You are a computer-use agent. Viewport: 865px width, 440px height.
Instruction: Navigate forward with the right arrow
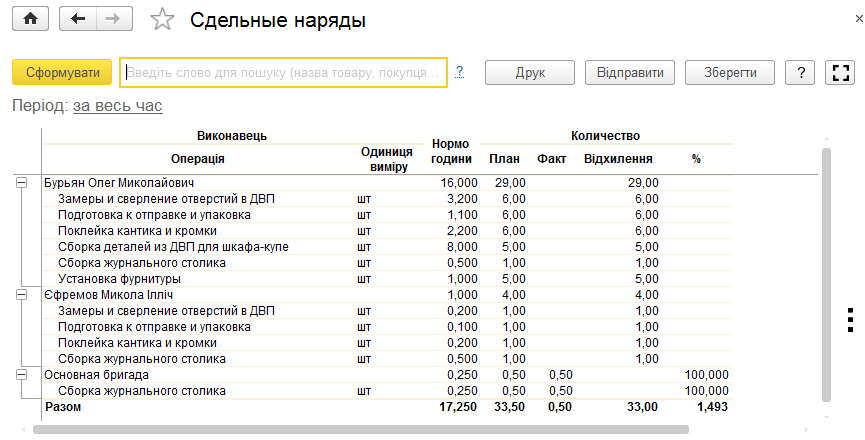tap(114, 19)
